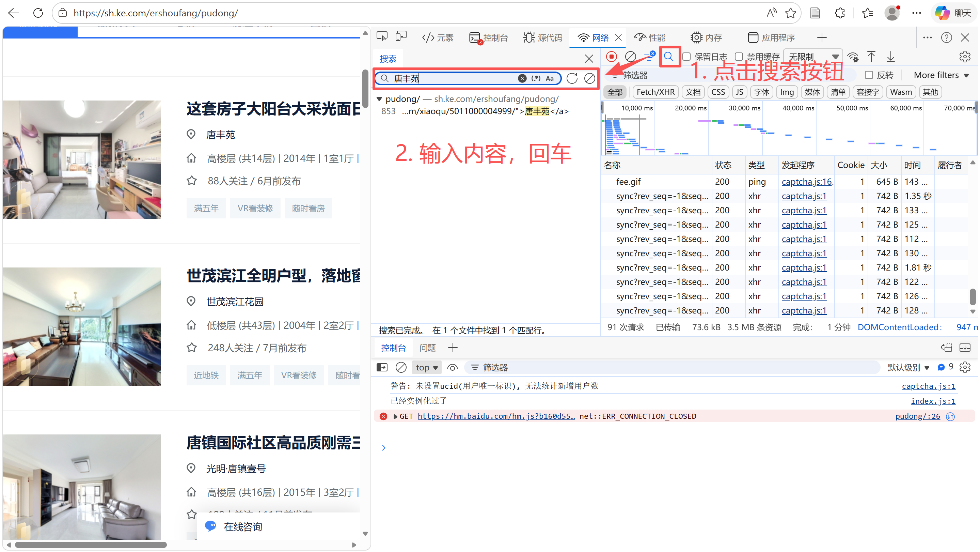Image resolution: width=980 pixels, height=552 pixels.
Task: Filter requests by Fetch/XHR type
Action: 655,92
